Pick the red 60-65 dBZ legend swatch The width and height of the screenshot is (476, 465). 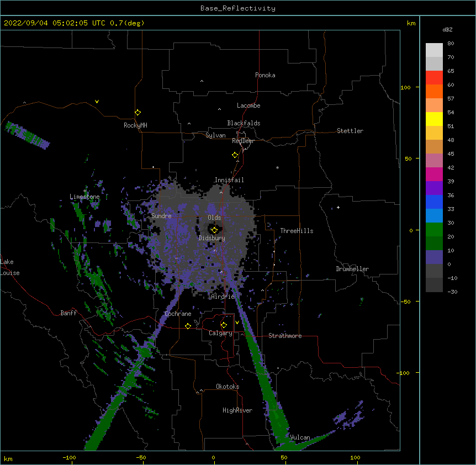(434, 77)
